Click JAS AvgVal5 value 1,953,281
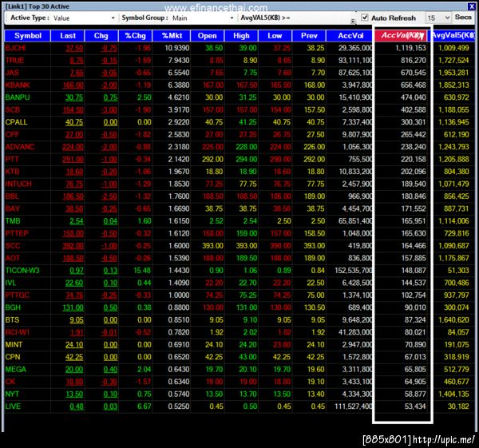This screenshot has height=448, width=479. click(453, 73)
